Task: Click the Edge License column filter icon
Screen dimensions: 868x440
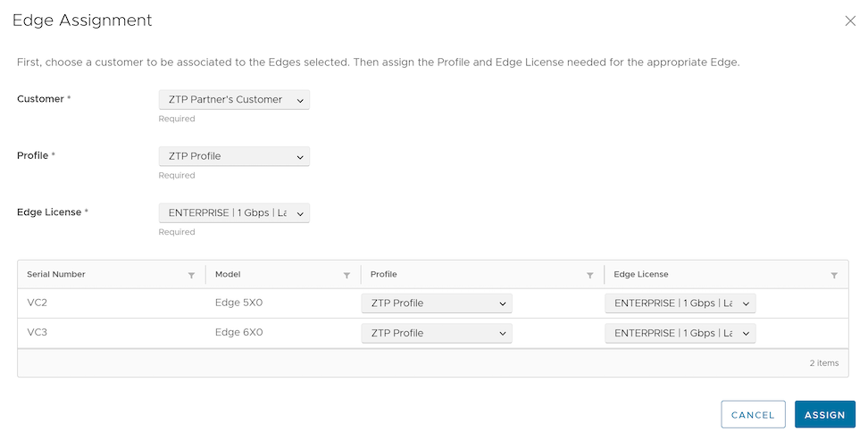Action: tap(834, 276)
